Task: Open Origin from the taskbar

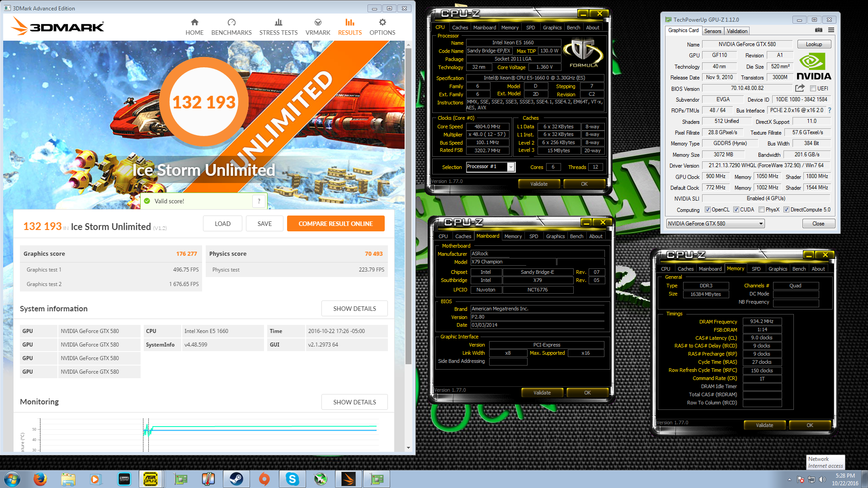Action: pos(264,479)
